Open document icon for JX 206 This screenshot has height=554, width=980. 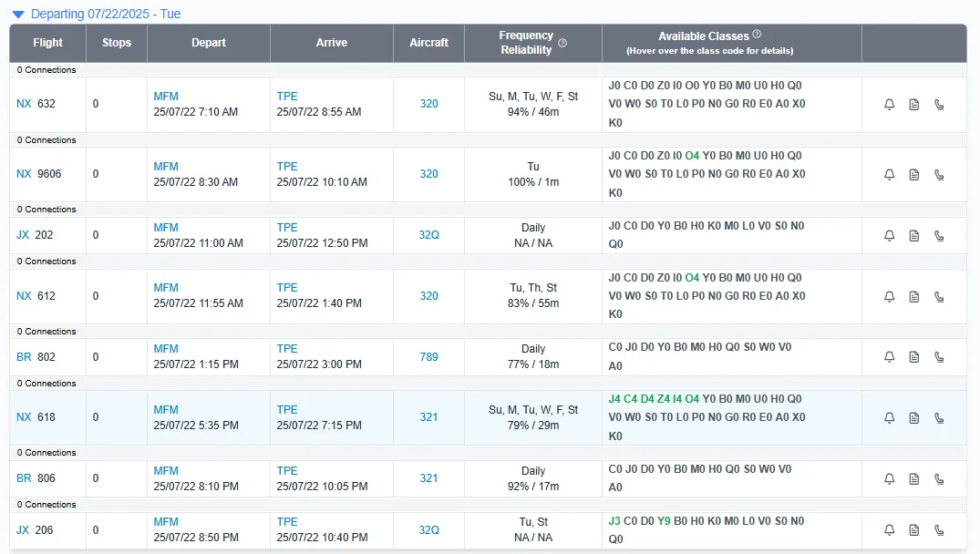pyautogui.click(x=913, y=530)
